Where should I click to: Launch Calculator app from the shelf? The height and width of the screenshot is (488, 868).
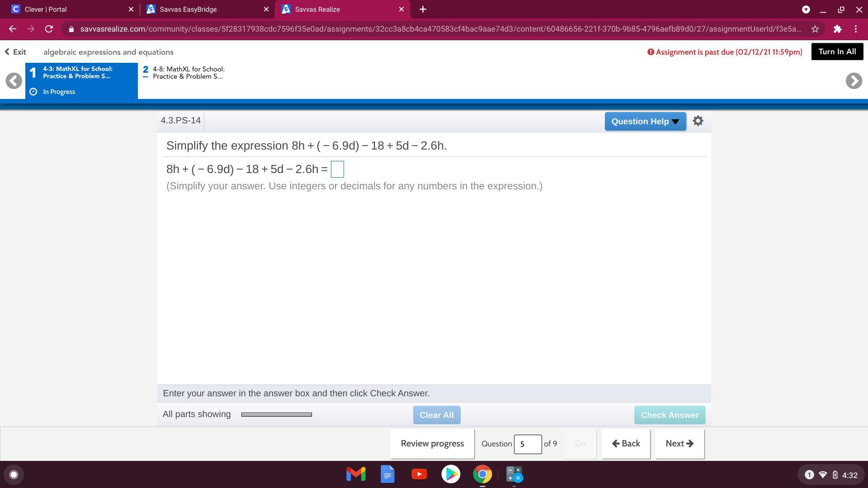[514, 474]
